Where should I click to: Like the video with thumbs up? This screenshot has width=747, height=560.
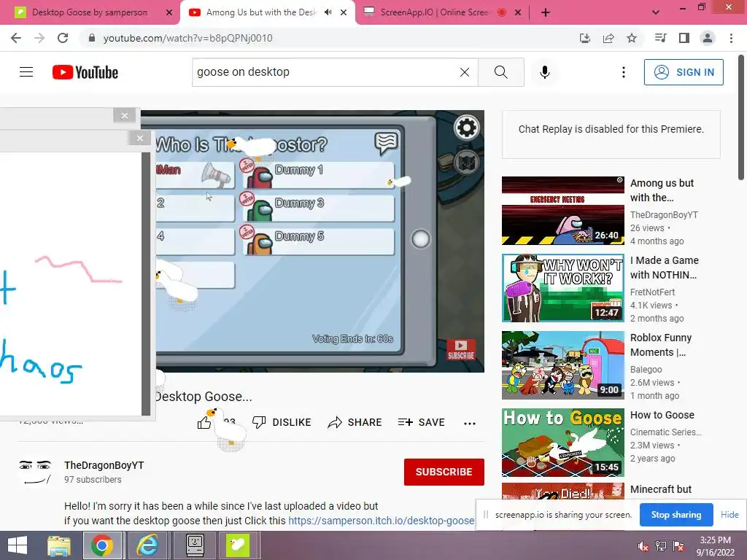click(204, 422)
